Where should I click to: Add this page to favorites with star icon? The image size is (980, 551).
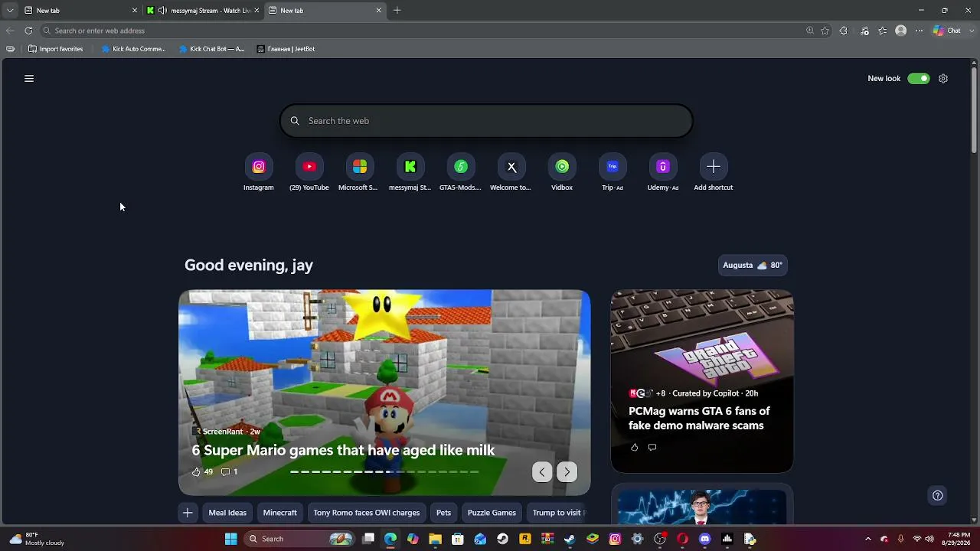825,31
